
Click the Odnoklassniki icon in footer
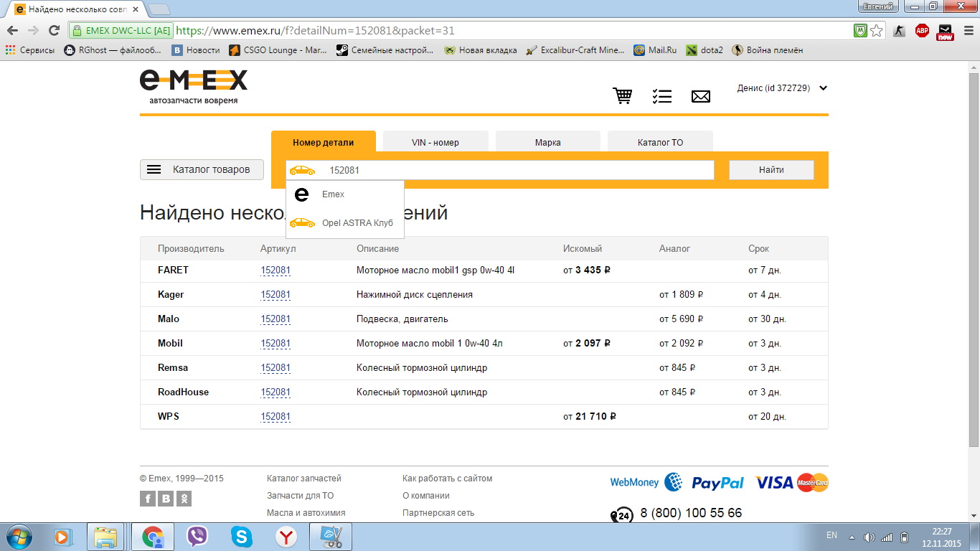click(184, 499)
